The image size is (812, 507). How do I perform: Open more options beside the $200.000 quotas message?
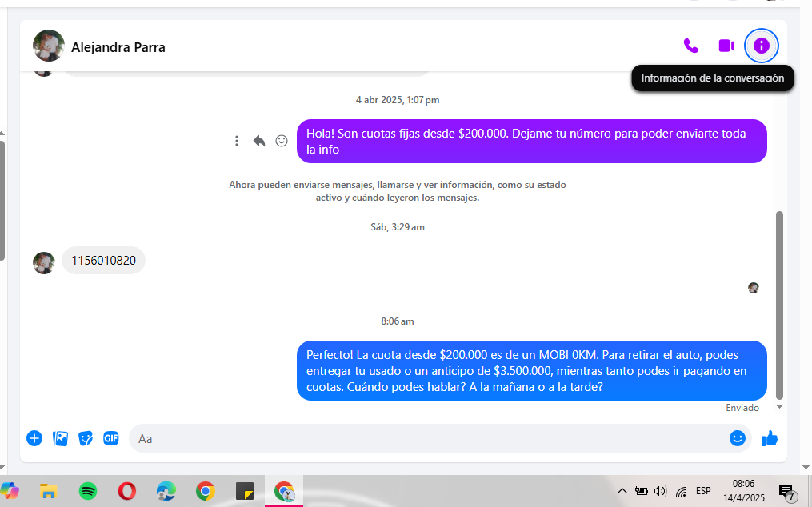coord(237,141)
